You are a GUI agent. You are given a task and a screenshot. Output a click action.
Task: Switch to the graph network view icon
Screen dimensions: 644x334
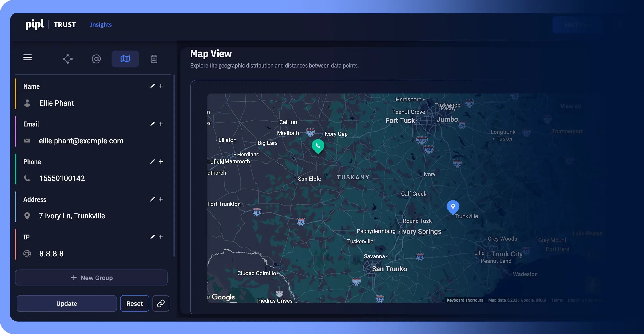click(67, 59)
